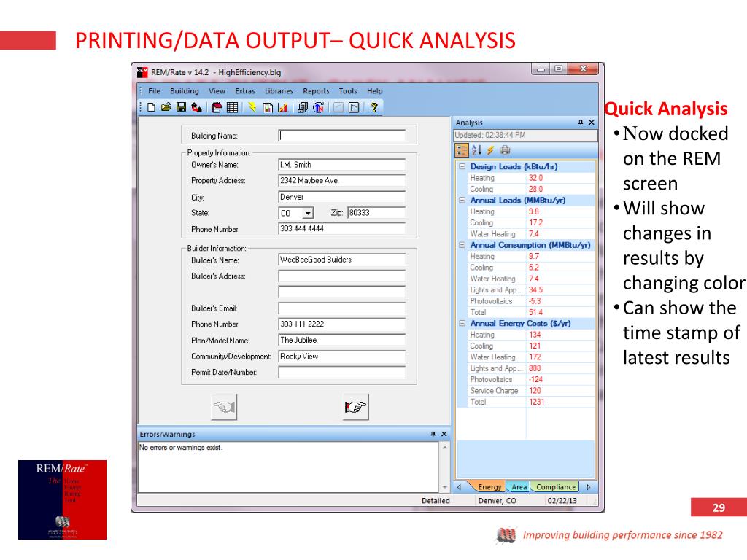747x560 pixels.
Task: Click the flag page toolbar icon
Action: [x=354, y=107]
